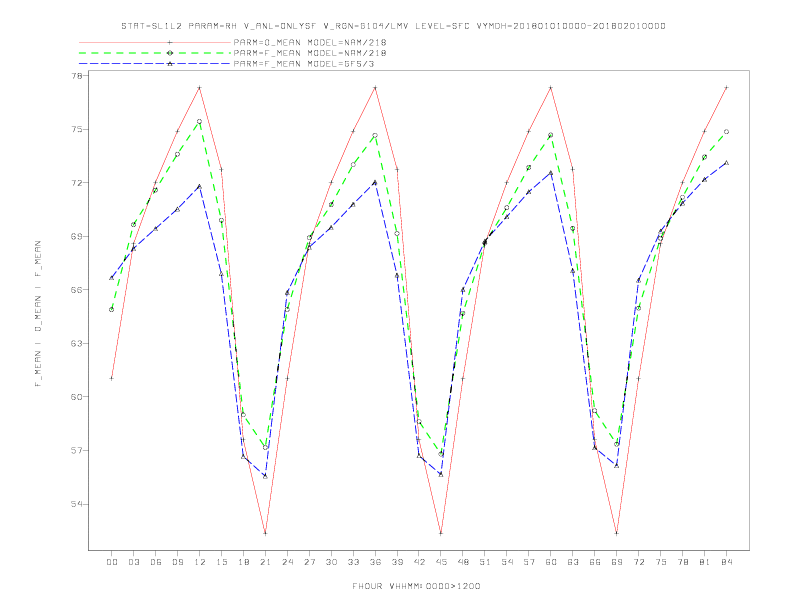Click x-axis tick label 18
Viewport: 792px width, 612px height.
pyautogui.click(x=243, y=562)
